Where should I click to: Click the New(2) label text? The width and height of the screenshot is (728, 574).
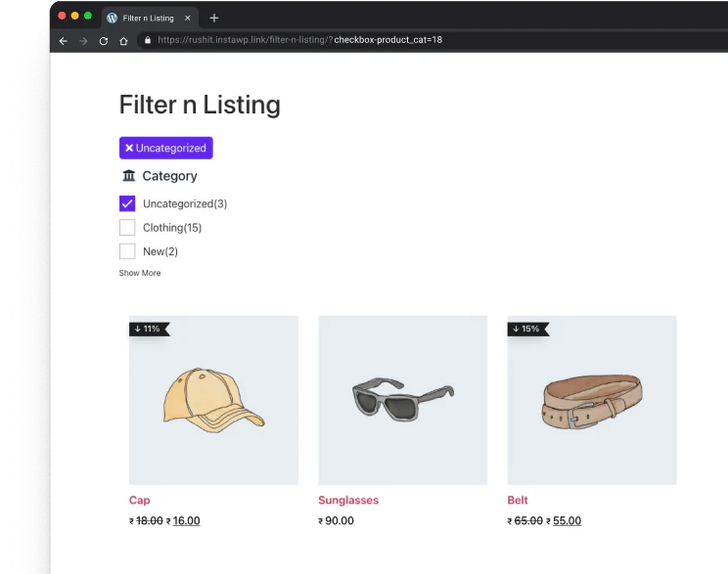point(160,251)
